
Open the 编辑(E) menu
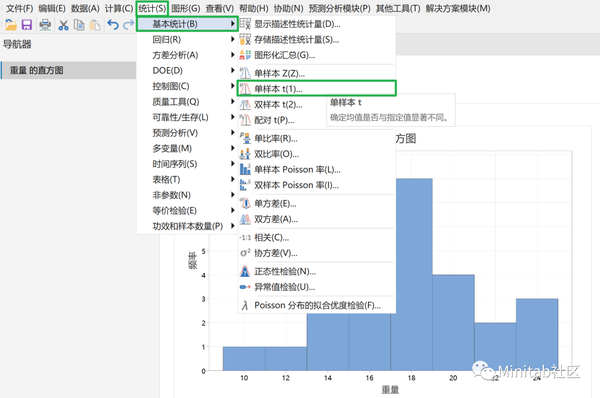(52, 8)
